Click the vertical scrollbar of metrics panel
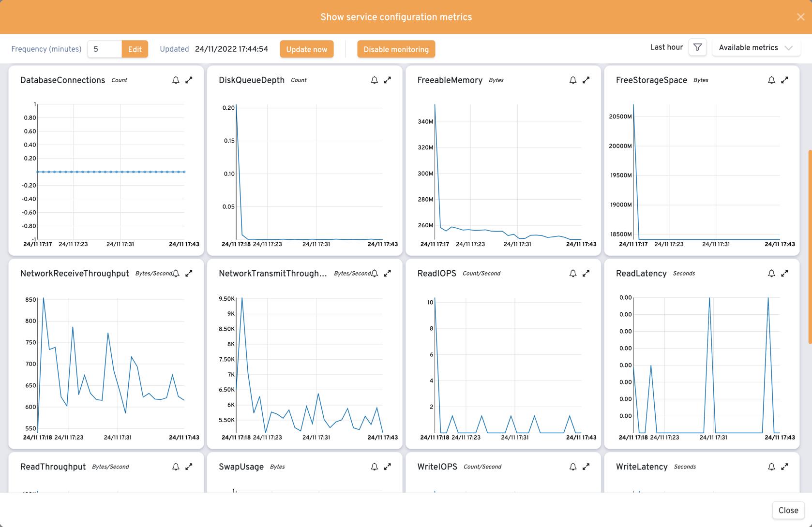The width and height of the screenshot is (812, 527). (x=810, y=247)
